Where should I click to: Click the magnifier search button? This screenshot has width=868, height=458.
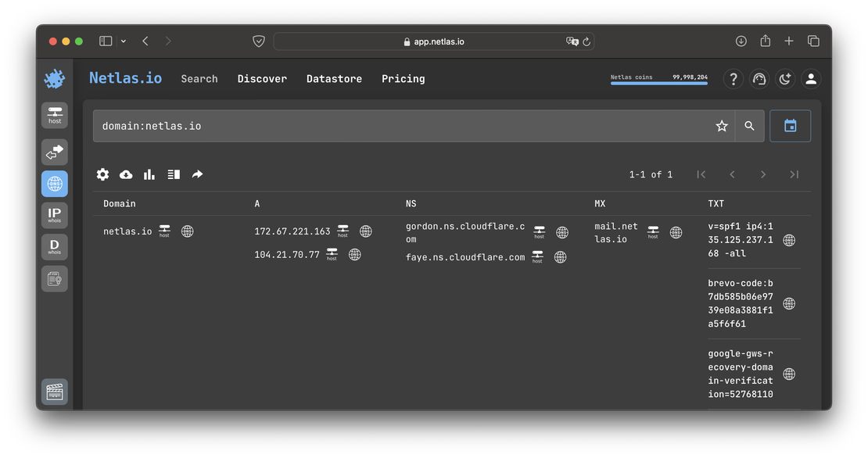pyautogui.click(x=749, y=126)
